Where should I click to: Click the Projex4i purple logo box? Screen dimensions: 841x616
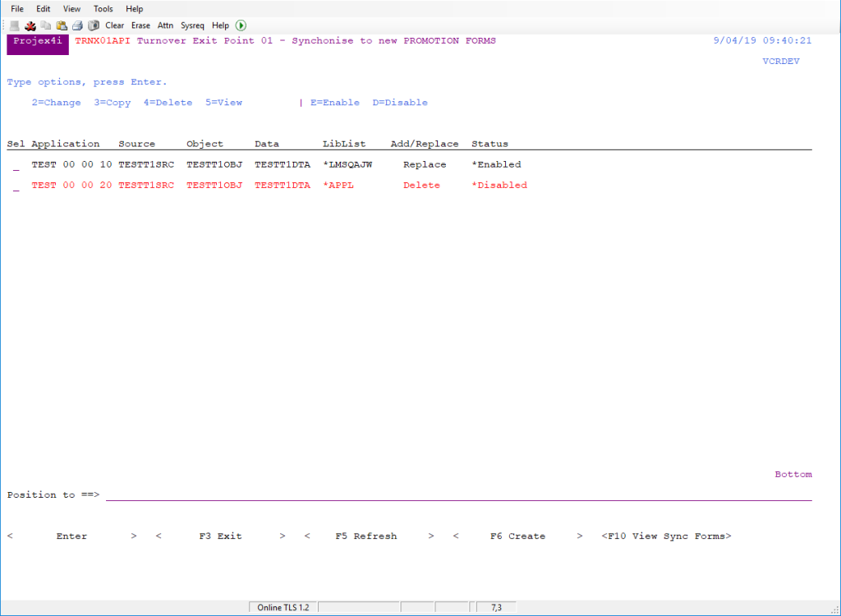tap(38, 44)
